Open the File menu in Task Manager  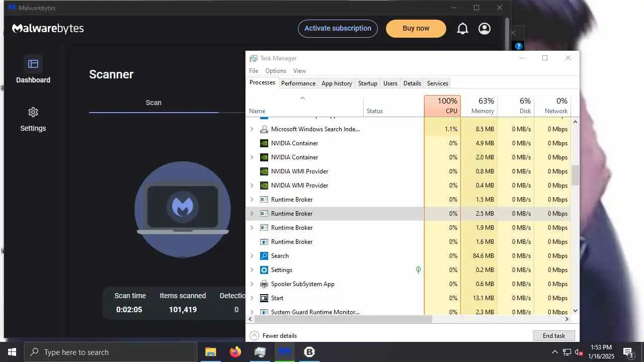pyautogui.click(x=254, y=71)
